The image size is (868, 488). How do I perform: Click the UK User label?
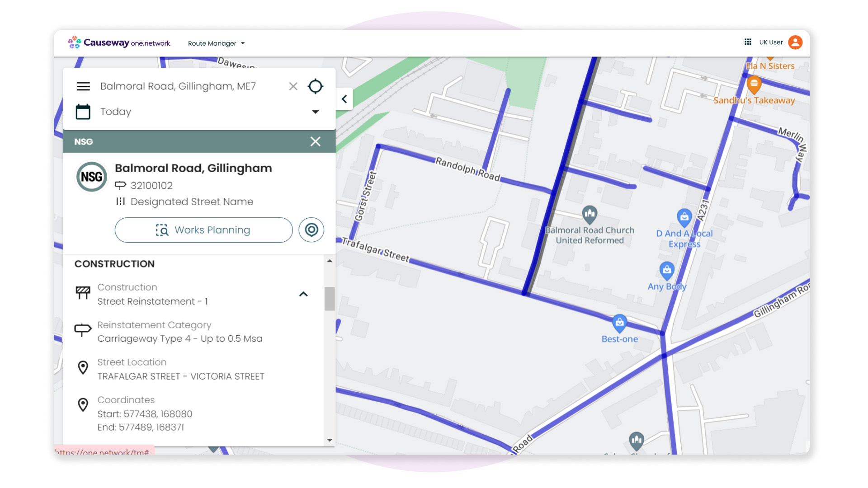(x=771, y=42)
